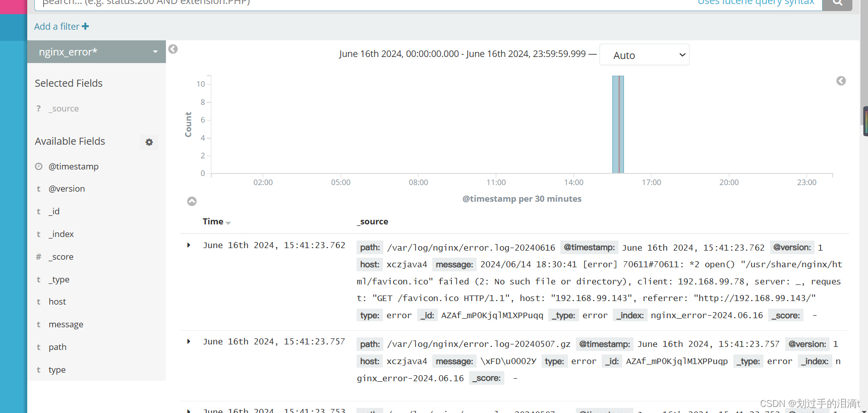Click the path value /var/log/nginx/error.log-20240616
This screenshot has height=413, width=868.
(x=471, y=248)
